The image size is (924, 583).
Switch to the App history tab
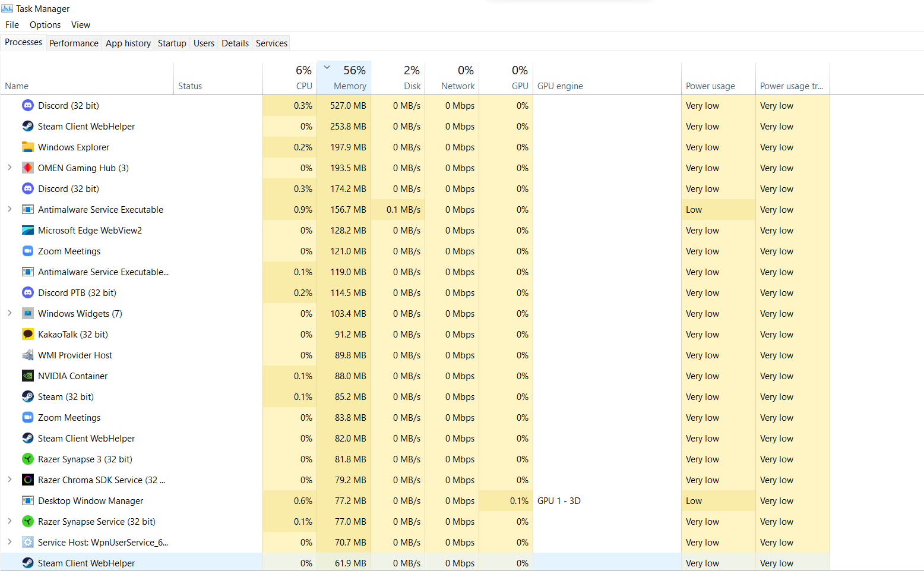pyautogui.click(x=128, y=43)
